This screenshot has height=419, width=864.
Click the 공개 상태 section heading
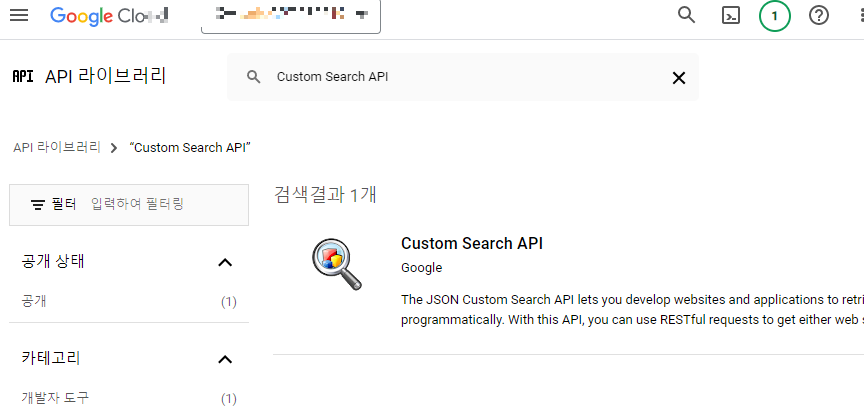pyautogui.click(x=53, y=261)
